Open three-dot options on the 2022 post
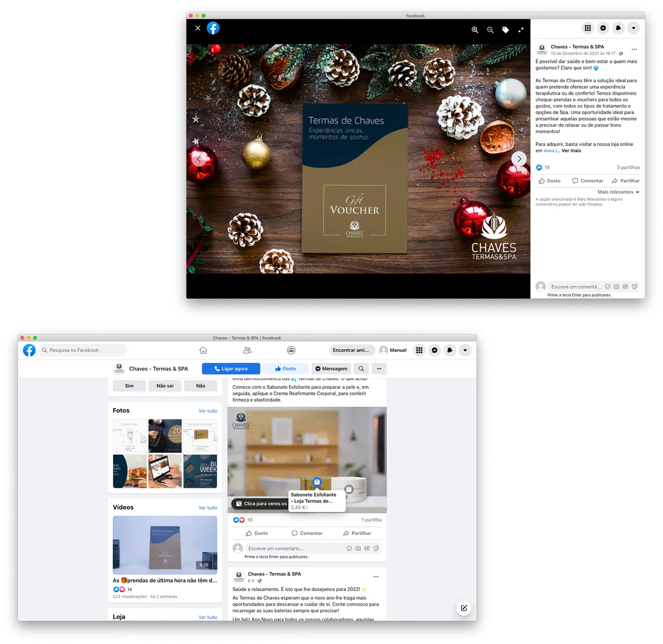The width and height of the screenshot is (663, 644). pyautogui.click(x=376, y=577)
